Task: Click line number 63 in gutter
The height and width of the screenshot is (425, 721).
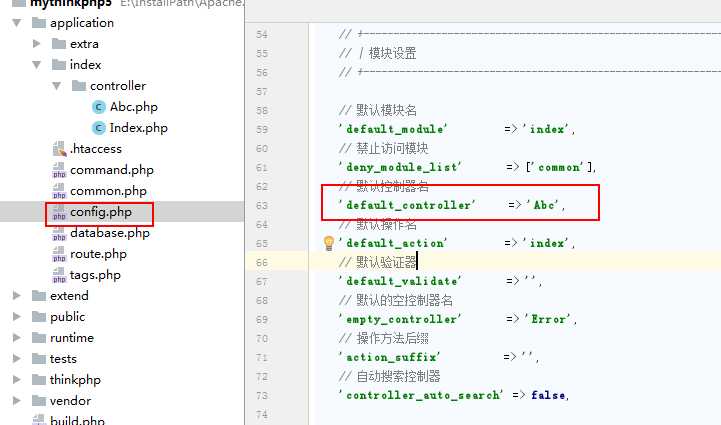Action: coord(262,206)
